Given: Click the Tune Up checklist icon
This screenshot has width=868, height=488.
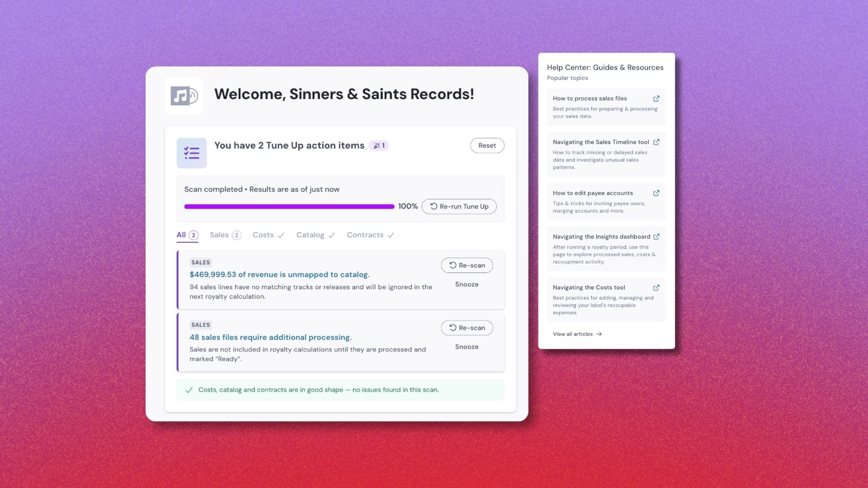Looking at the screenshot, I should pyautogui.click(x=192, y=153).
